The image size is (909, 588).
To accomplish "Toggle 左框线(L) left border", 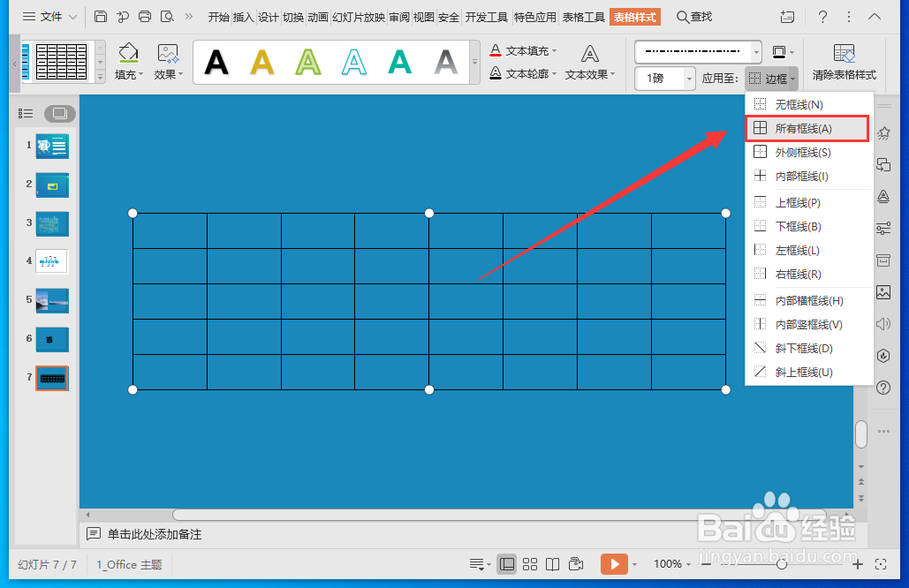I will (x=808, y=250).
